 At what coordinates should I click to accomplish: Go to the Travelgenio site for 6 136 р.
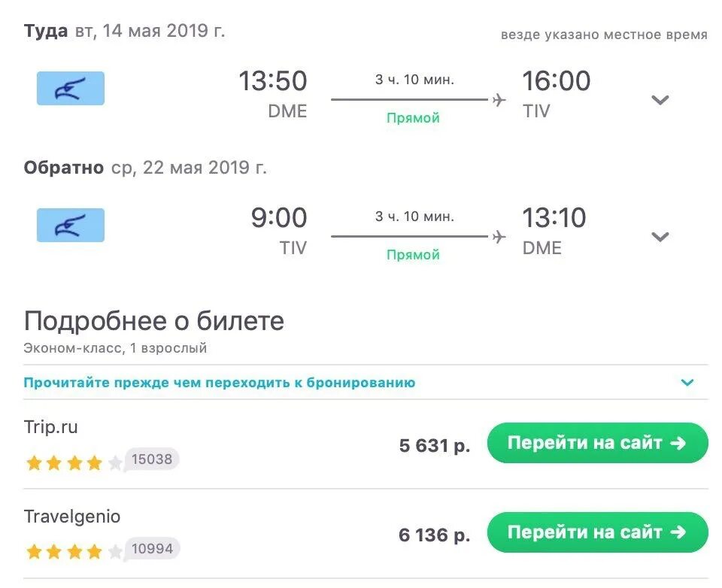(597, 532)
